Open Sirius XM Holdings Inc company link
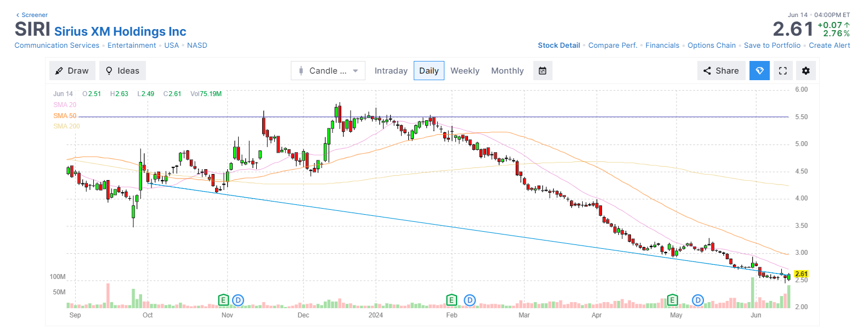Viewport: 868px width, 335px height. click(x=120, y=32)
